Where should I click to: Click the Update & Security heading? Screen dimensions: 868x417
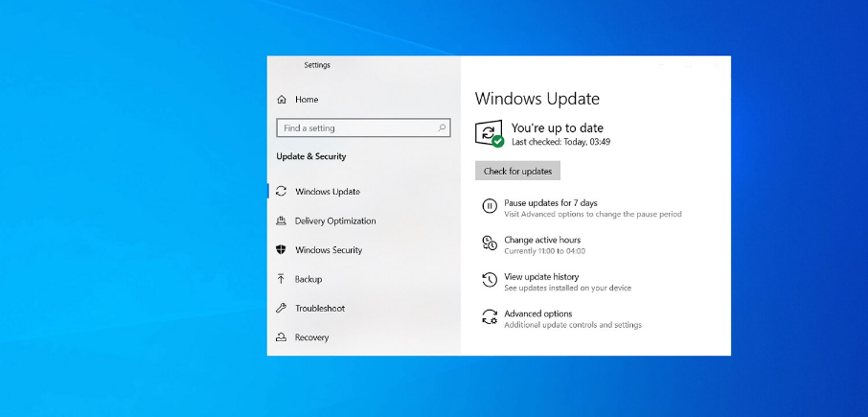[311, 156]
